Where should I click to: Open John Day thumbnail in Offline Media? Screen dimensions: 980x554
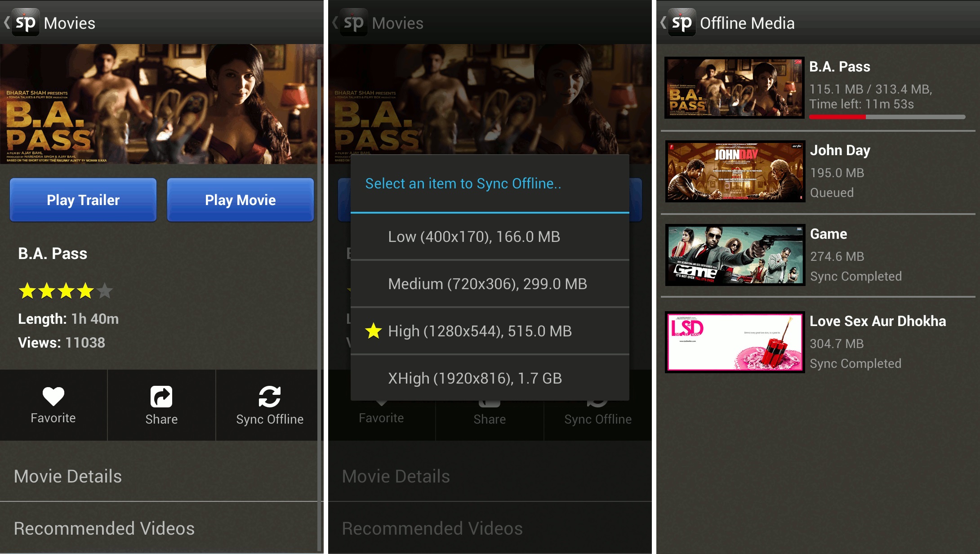point(735,171)
